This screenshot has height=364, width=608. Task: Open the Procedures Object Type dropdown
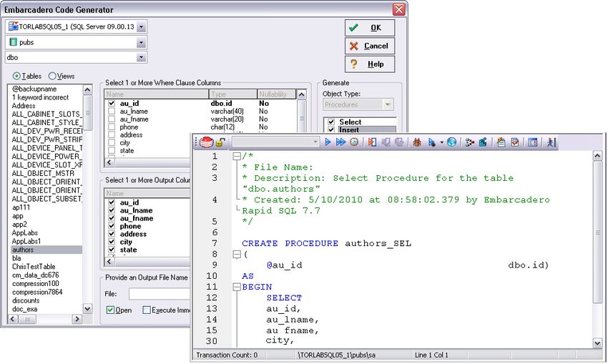click(388, 104)
